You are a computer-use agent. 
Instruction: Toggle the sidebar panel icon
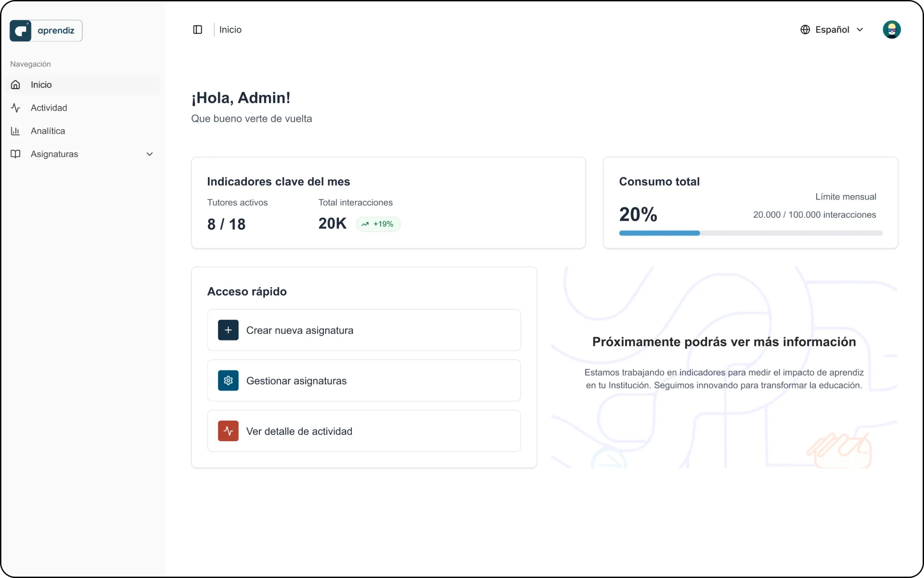[x=197, y=30]
